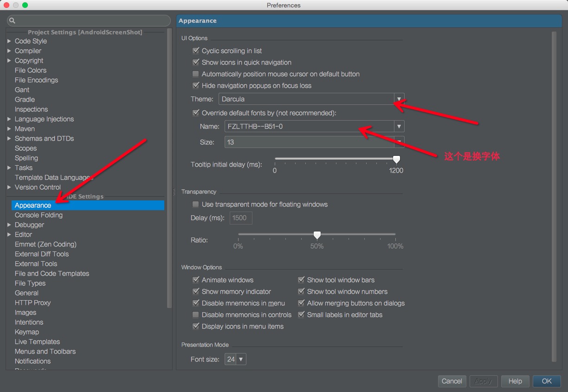
Task: Expand the Code Style tree node
Action: [9, 41]
